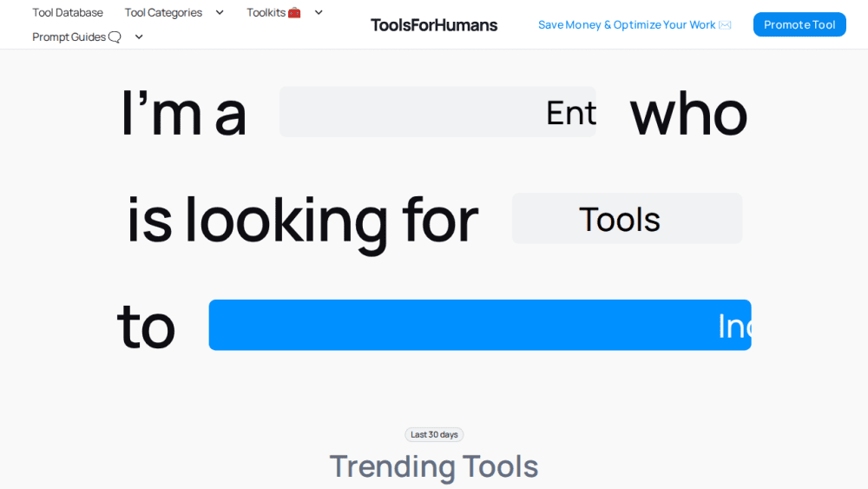Expand the Toolkits dropdown chevron
This screenshot has height=489, width=868.
(319, 12)
